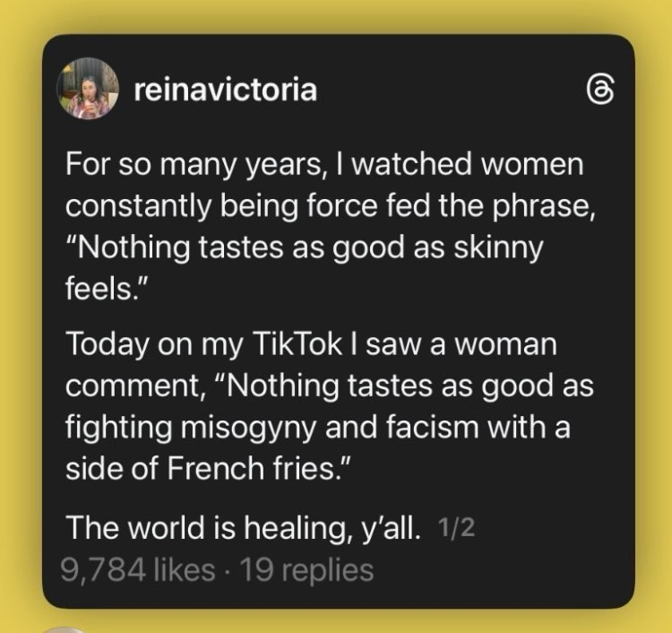Open reinavictoria's profile picture

point(87,91)
